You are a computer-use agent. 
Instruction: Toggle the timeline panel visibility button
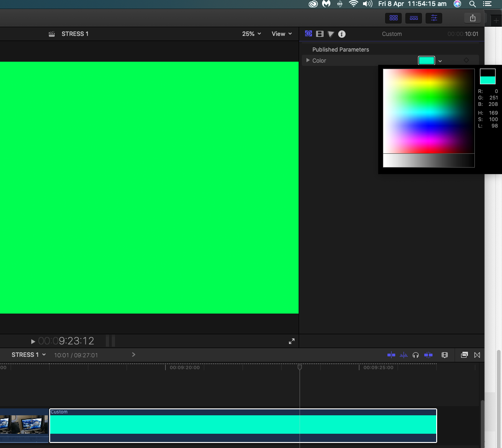[414, 18]
